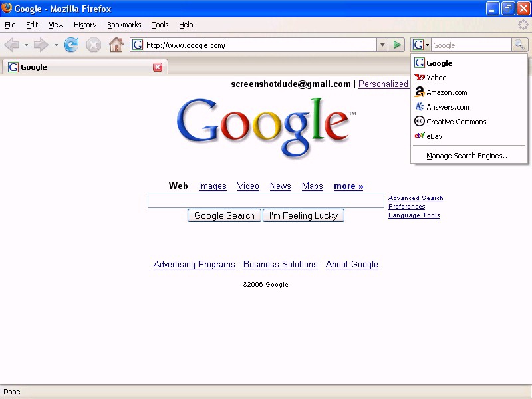Click the ©2006 Google copyright text
Image resolution: width=532 pixels, height=399 pixels.
265,285
